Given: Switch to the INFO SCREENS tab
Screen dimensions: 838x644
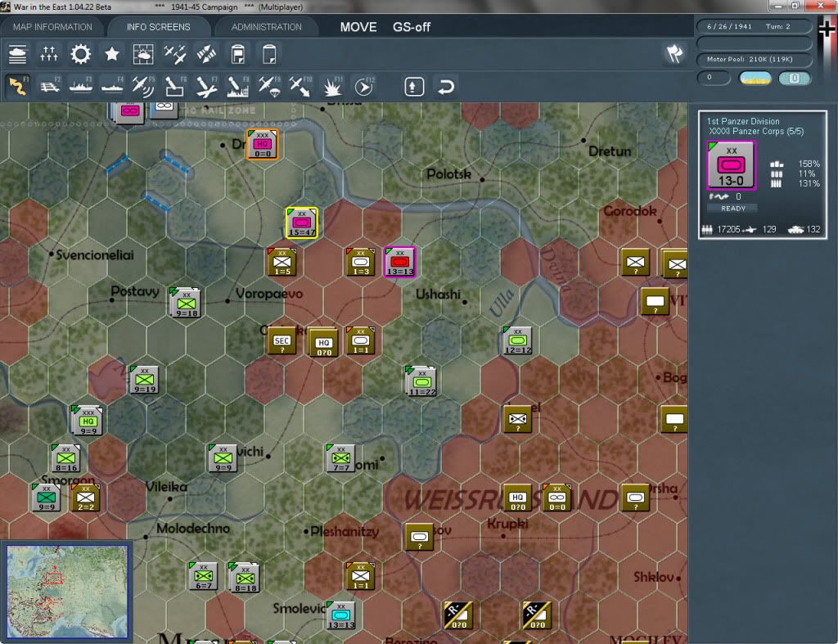Looking at the screenshot, I should pyautogui.click(x=158, y=27).
